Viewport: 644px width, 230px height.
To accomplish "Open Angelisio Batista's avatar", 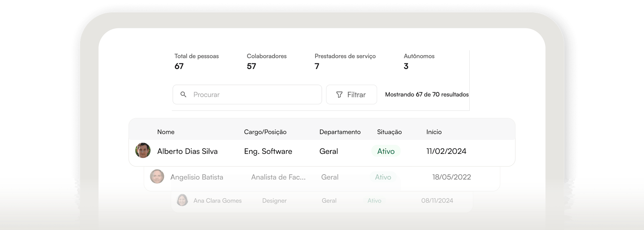I will 157,177.
